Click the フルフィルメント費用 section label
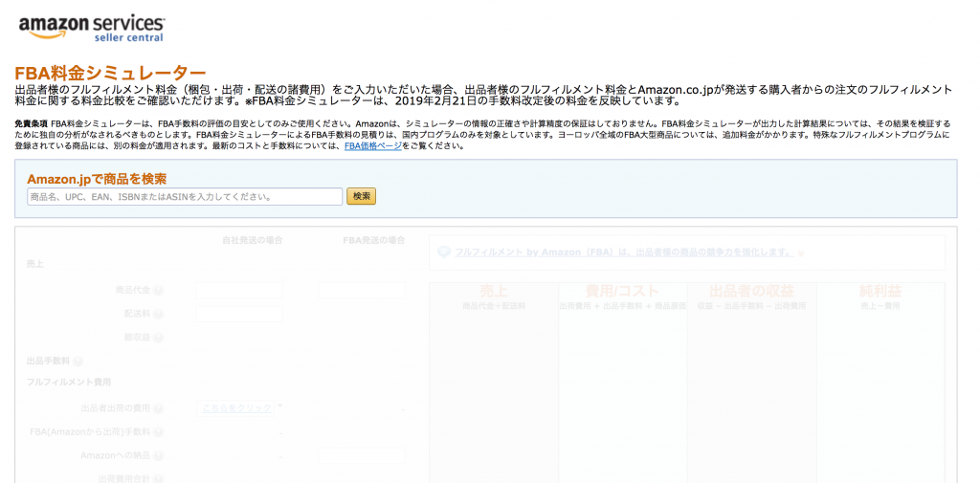 [69, 382]
